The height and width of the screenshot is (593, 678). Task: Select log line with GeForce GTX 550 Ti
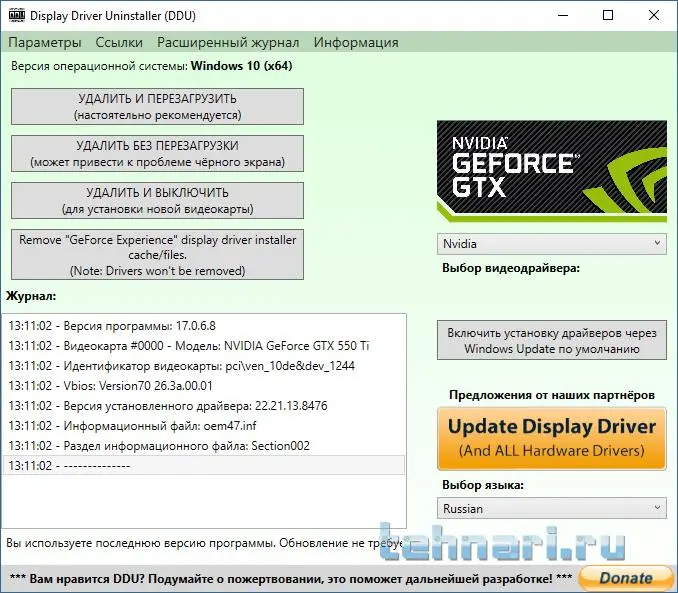pos(204,346)
